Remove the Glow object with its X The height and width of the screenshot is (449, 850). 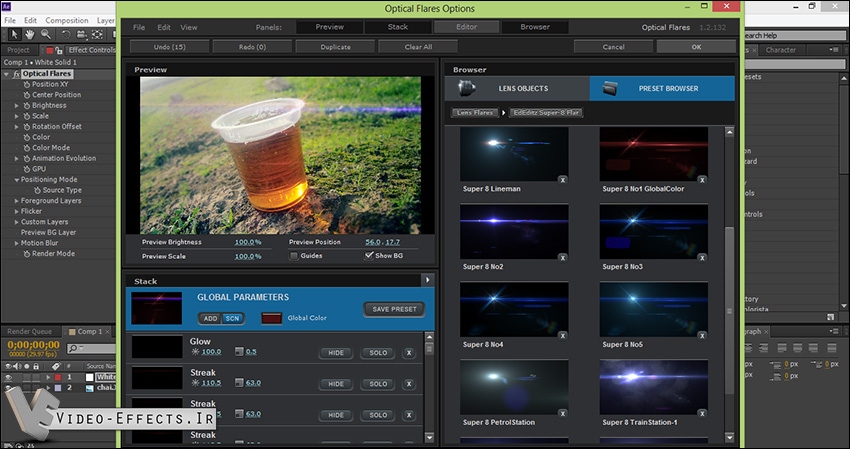[x=409, y=352]
